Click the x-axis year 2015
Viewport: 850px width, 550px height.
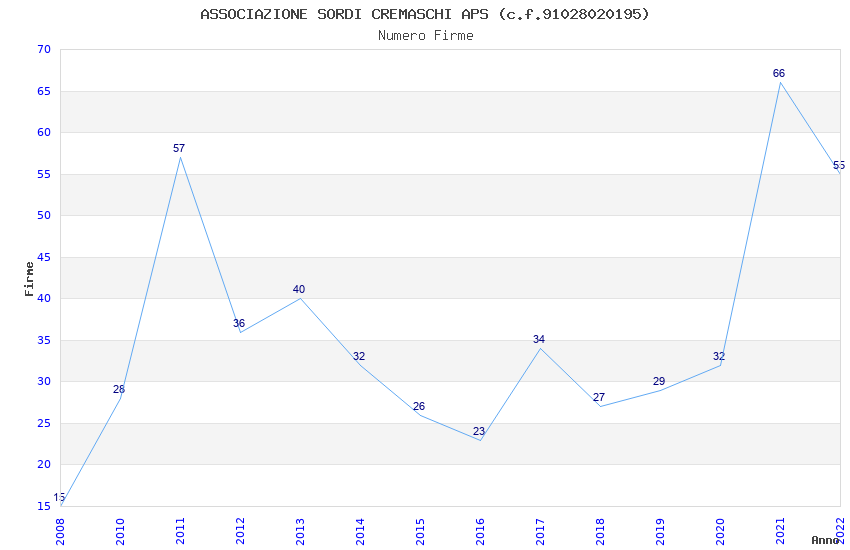[420, 531]
